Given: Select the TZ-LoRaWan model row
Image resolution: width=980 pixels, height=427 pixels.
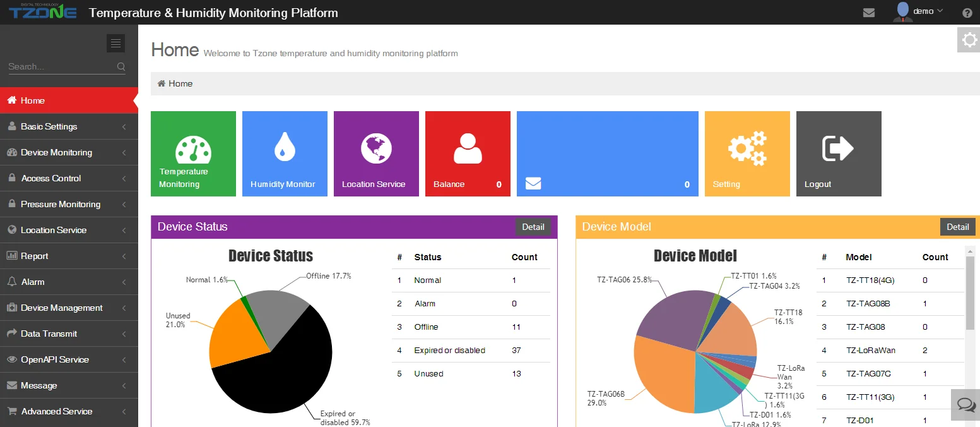Looking at the screenshot, I should coord(890,351).
